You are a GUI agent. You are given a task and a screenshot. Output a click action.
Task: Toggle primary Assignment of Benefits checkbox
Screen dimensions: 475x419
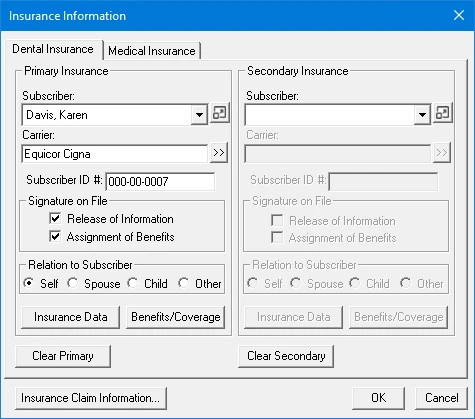(55, 236)
